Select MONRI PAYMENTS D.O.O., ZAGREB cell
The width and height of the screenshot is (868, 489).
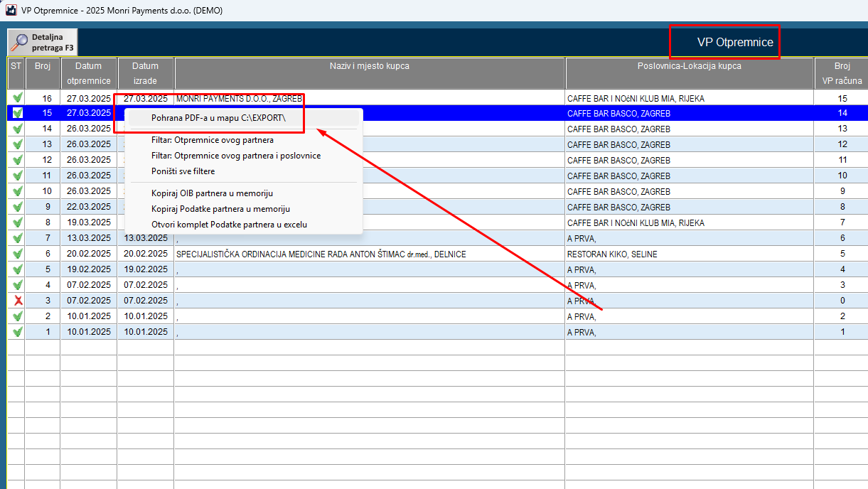(370, 98)
